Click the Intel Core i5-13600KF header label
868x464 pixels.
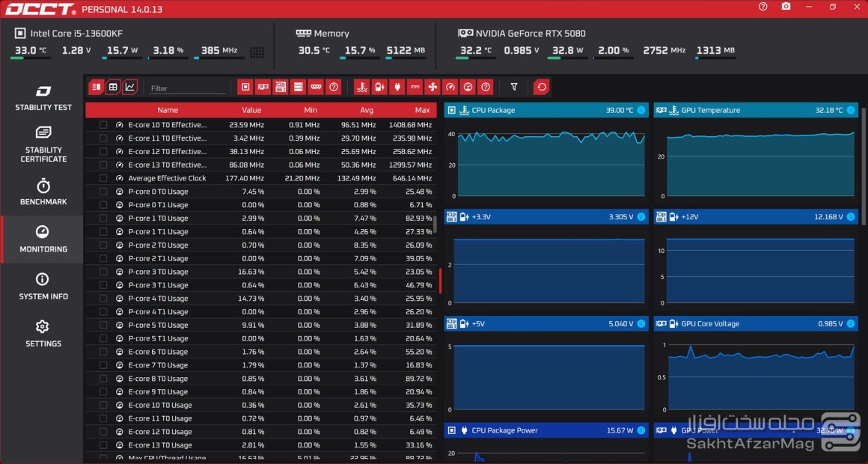pyautogui.click(x=76, y=33)
